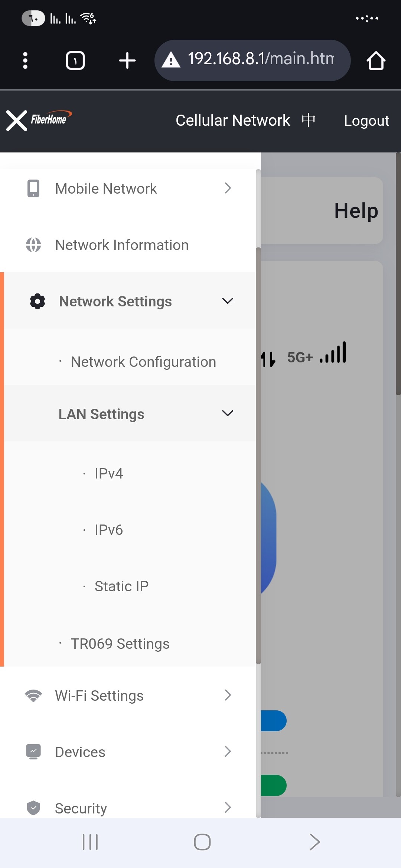Tap the new tab plus icon
This screenshot has width=401, height=868.
click(x=127, y=60)
